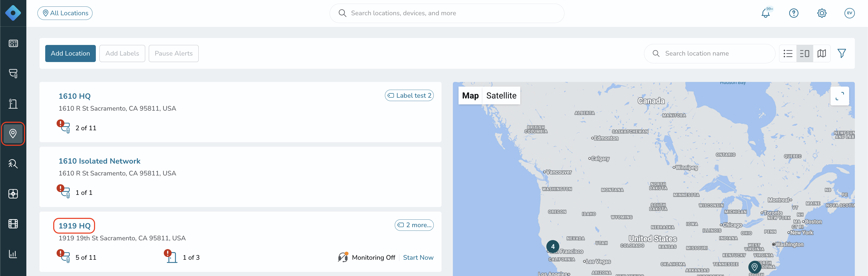Open the help question mark icon
The height and width of the screenshot is (276, 868).
point(794,13)
